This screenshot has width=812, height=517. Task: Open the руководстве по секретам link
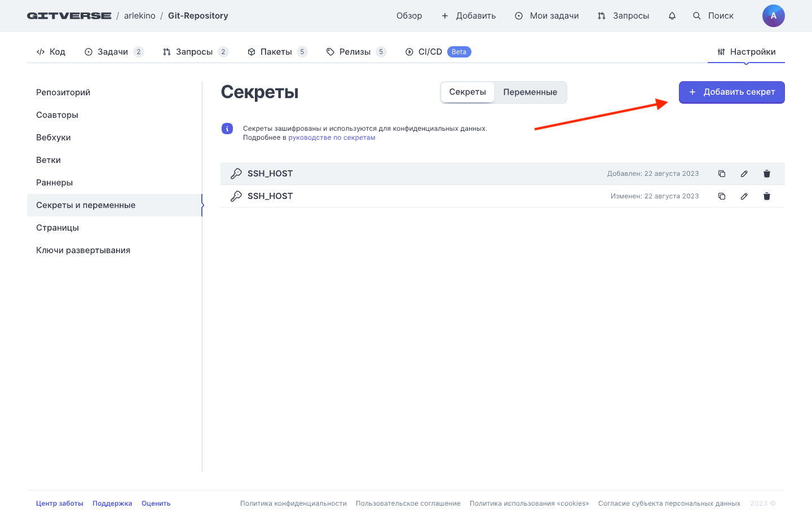(x=332, y=138)
